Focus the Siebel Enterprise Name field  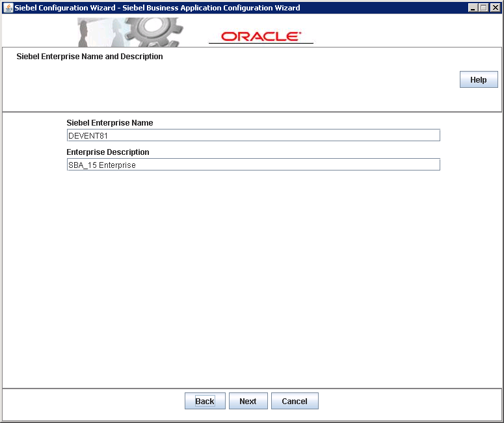pos(253,135)
